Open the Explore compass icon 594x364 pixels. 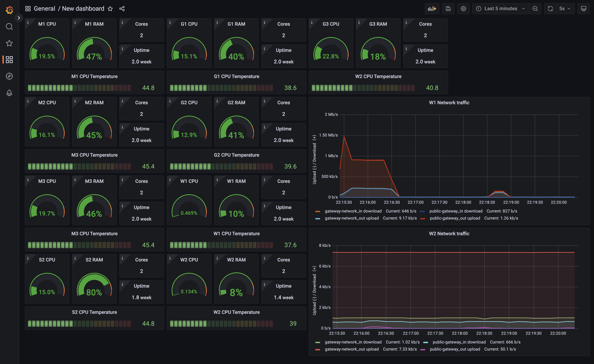tap(9, 76)
